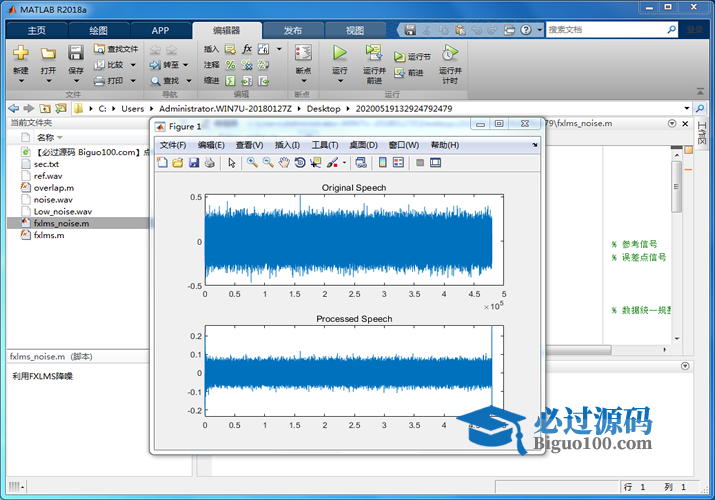This screenshot has width=715, height=500.
Task: Click the Advance button
Action: coord(409,72)
